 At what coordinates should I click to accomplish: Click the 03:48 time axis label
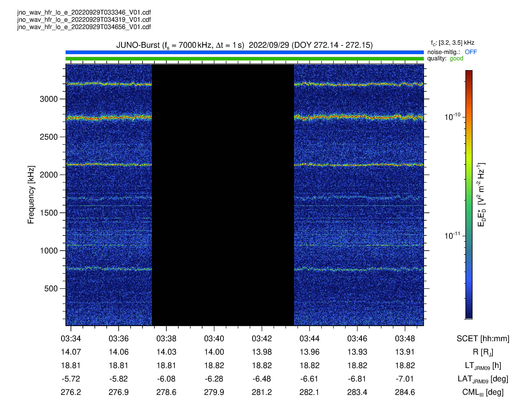pos(405,338)
